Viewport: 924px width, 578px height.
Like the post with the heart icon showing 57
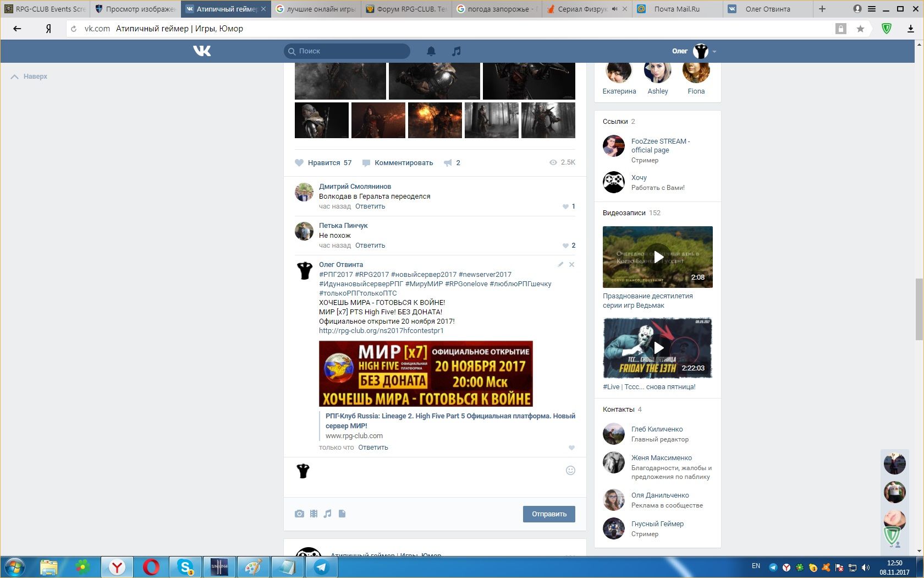(x=299, y=163)
